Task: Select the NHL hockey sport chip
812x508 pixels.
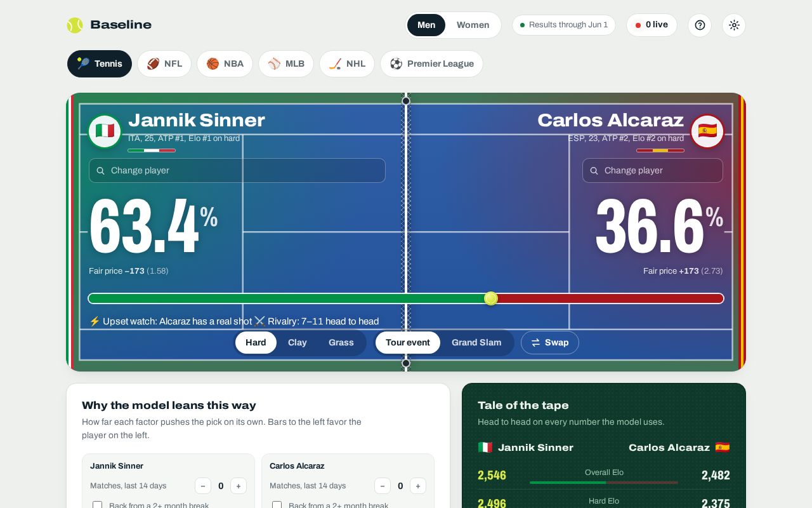Action: tap(347, 63)
